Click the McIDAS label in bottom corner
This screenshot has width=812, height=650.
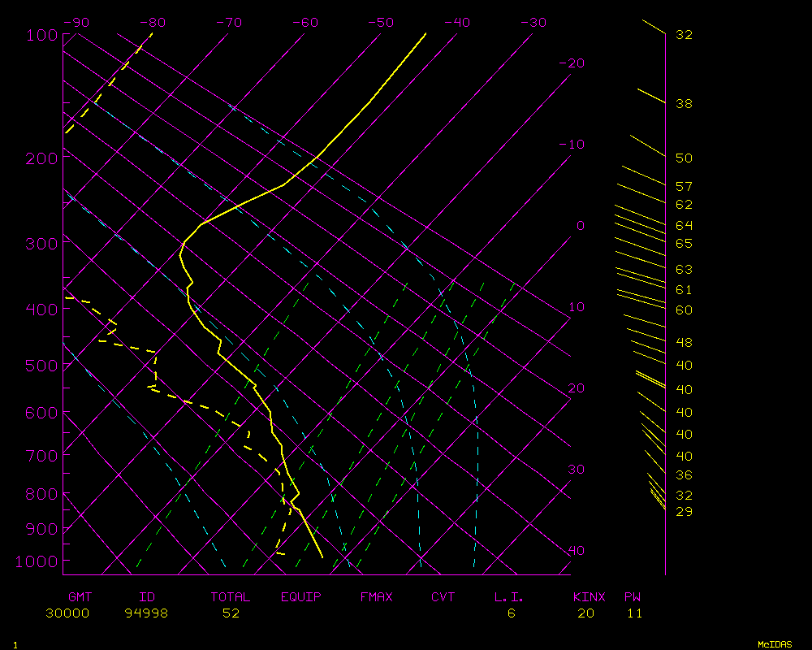click(775, 644)
